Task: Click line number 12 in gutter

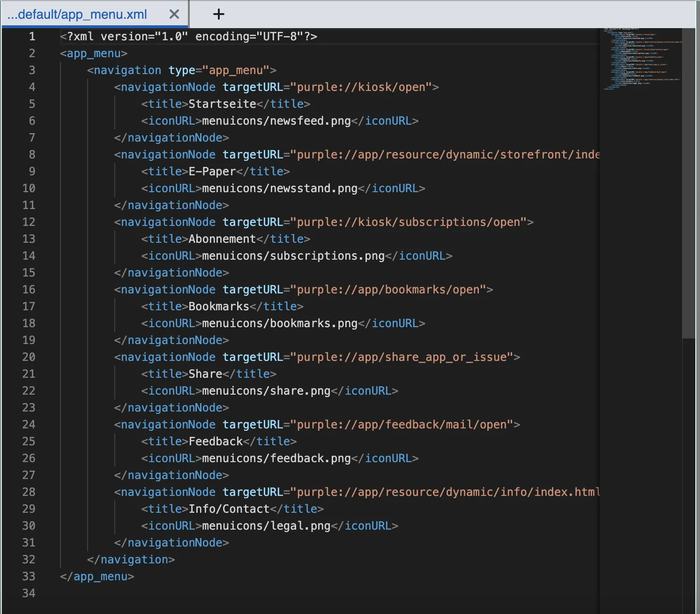Action: [29, 222]
